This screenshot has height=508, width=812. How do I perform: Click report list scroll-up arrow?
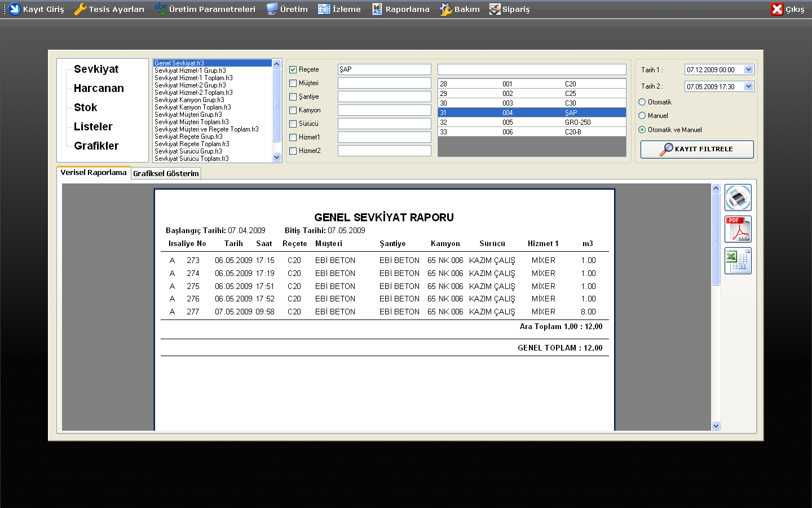[277, 64]
